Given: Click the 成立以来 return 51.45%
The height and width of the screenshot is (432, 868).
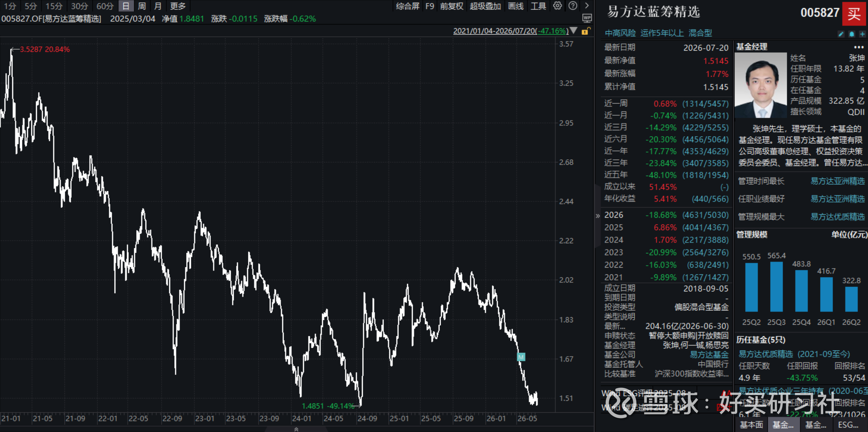Looking at the screenshot, I should click(x=663, y=187).
